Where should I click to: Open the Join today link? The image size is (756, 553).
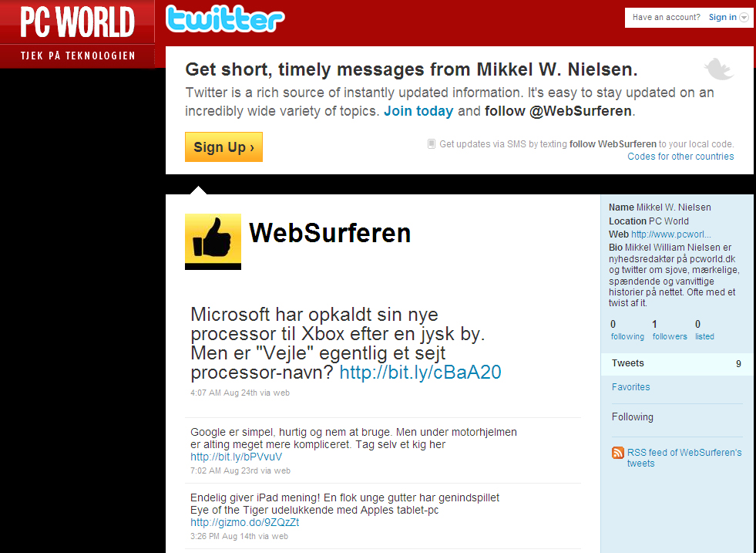[x=418, y=111]
